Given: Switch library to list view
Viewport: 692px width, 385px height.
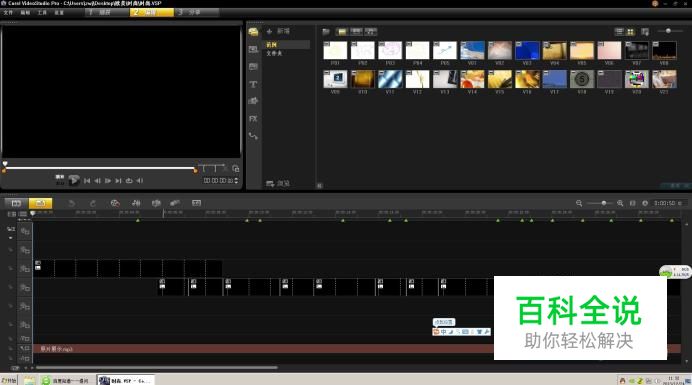Looking at the screenshot, I should pos(619,32).
